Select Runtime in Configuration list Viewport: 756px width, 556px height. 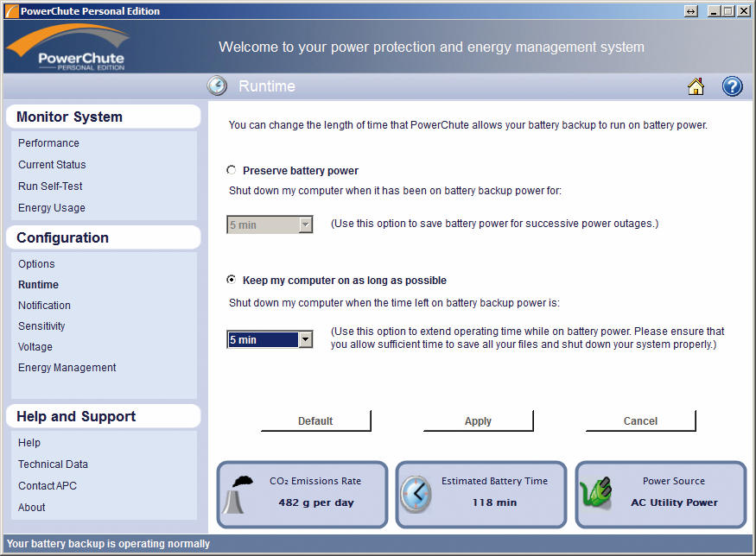point(39,285)
